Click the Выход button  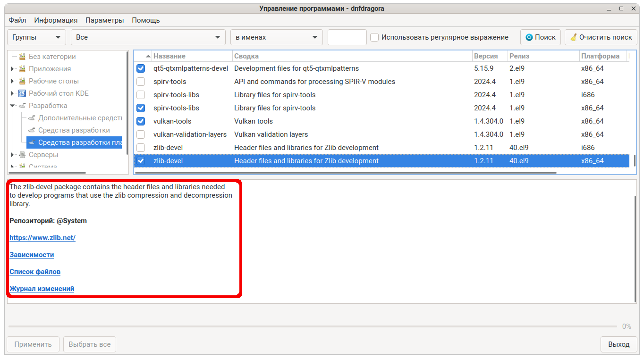click(x=619, y=344)
